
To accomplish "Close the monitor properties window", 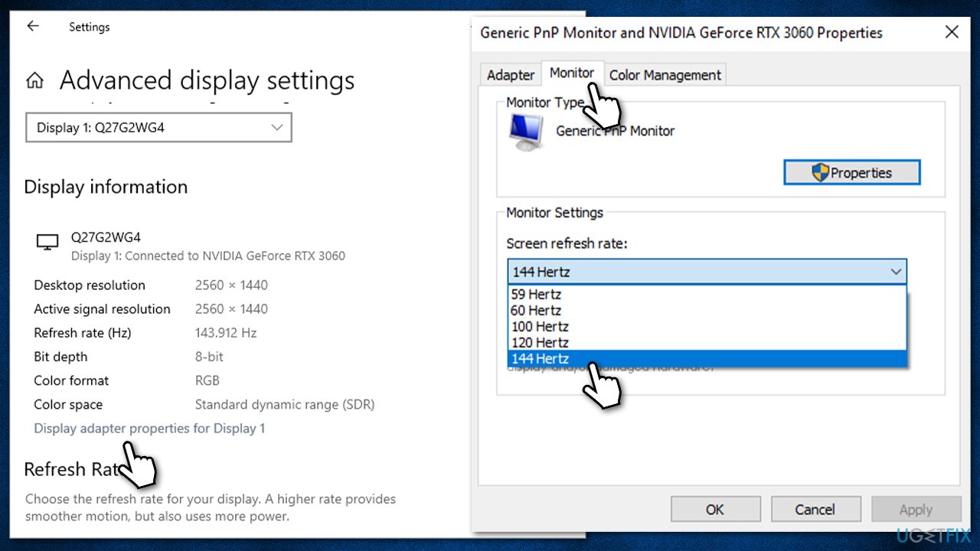I will coord(952,32).
